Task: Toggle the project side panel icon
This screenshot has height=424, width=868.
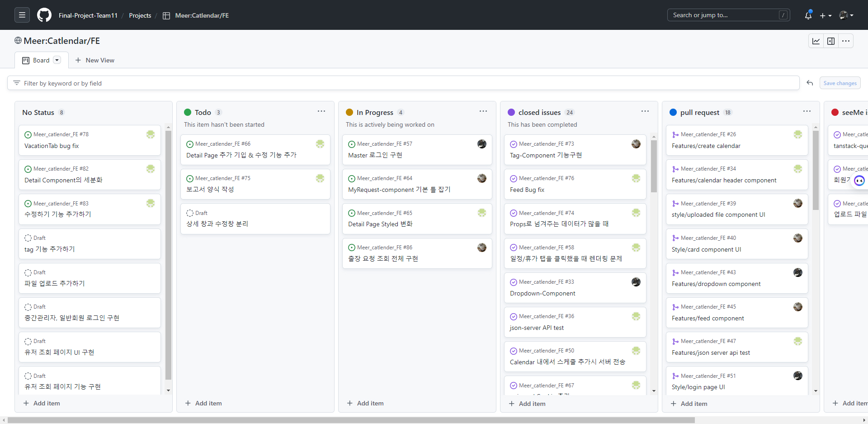Action: click(831, 41)
